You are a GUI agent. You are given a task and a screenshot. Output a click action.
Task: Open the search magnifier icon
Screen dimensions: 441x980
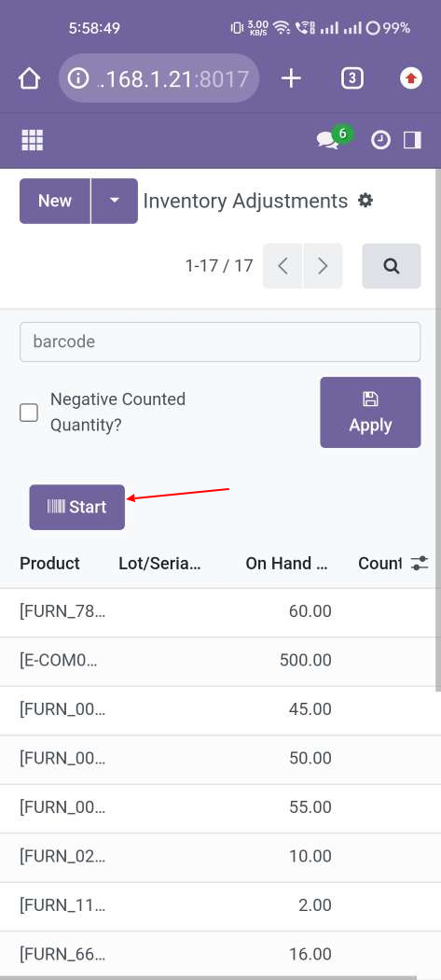(392, 266)
